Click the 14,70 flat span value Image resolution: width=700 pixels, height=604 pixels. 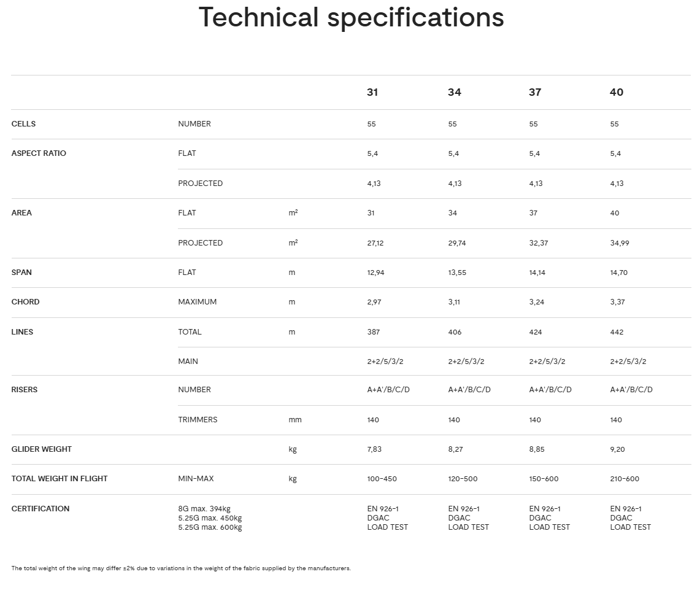(x=618, y=273)
